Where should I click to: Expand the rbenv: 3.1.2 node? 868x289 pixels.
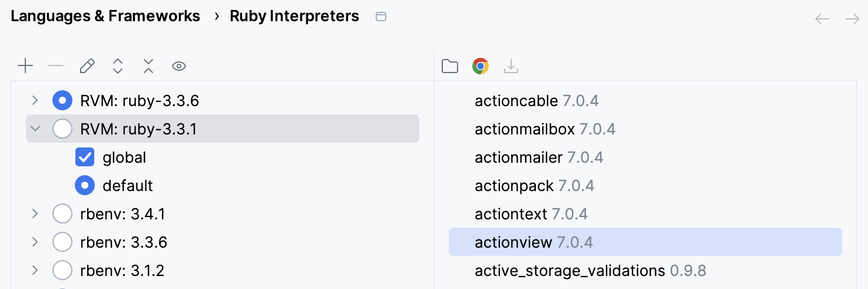point(35,271)
